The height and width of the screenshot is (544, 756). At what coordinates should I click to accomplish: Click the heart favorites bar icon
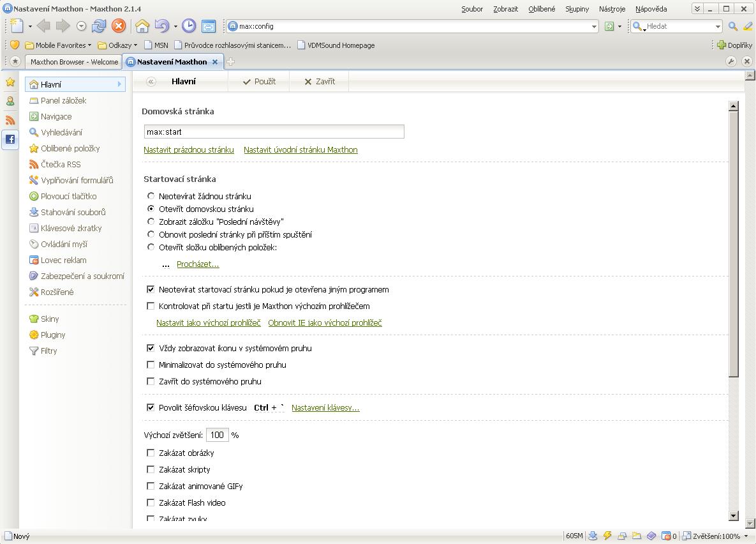pos(15,45)
